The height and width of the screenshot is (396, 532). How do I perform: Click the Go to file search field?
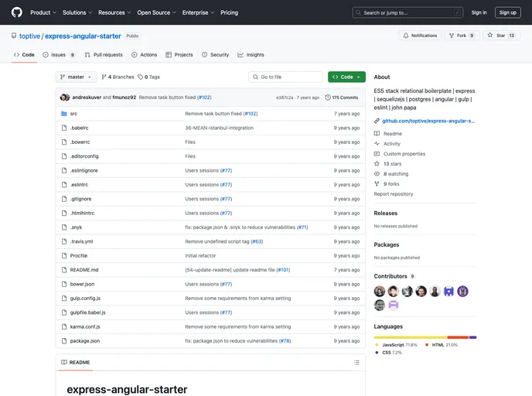tap(285, 77)
